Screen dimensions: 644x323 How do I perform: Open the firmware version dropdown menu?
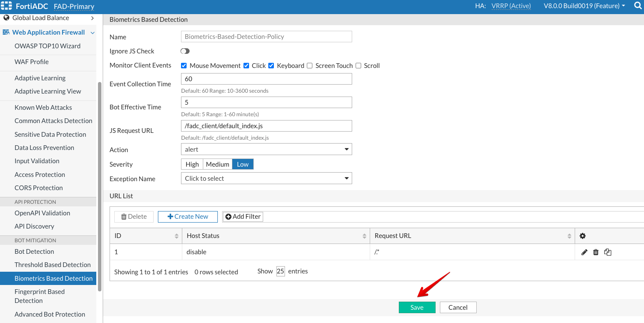(584, 6)
